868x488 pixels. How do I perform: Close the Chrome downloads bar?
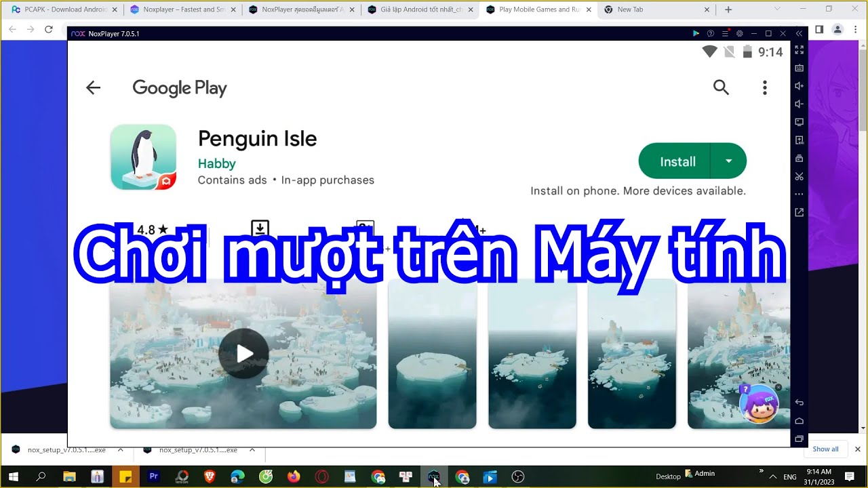[857, 449]
